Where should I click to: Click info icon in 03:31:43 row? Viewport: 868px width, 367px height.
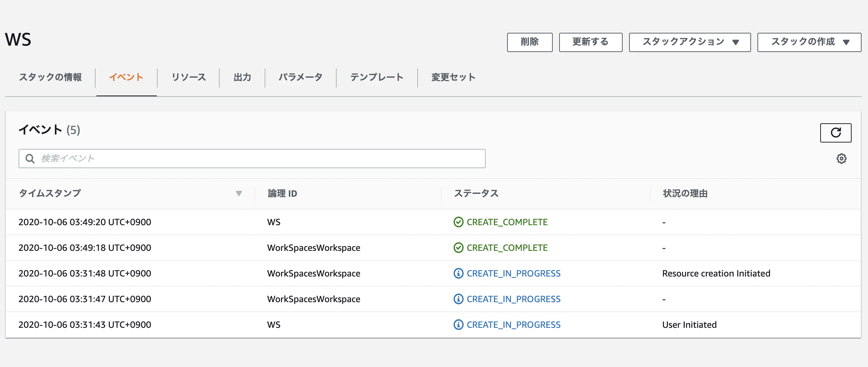coord(458,325)
